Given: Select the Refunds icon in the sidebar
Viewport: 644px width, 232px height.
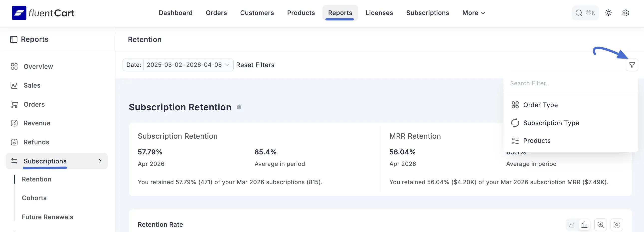Looking at the screenshot, I should 14,142.
